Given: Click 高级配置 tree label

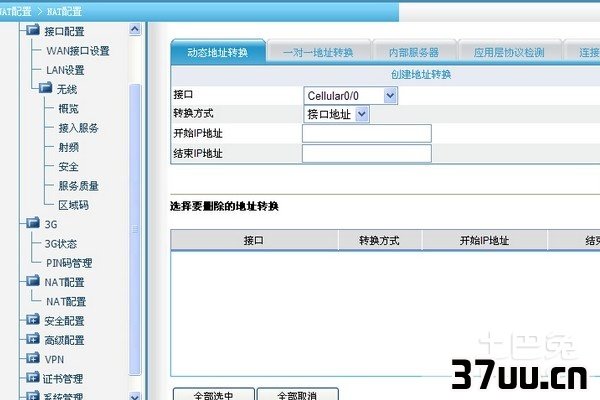Looking at the screenshot, I should point(64,340).
